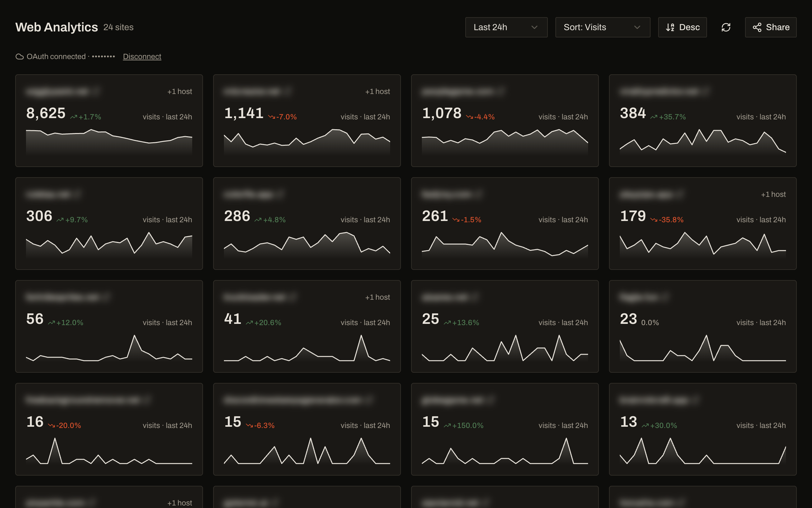The image size is (812, 508).
Task: Click the up-trend icon beside +35.7%
Action: click(x=654, y=117)
